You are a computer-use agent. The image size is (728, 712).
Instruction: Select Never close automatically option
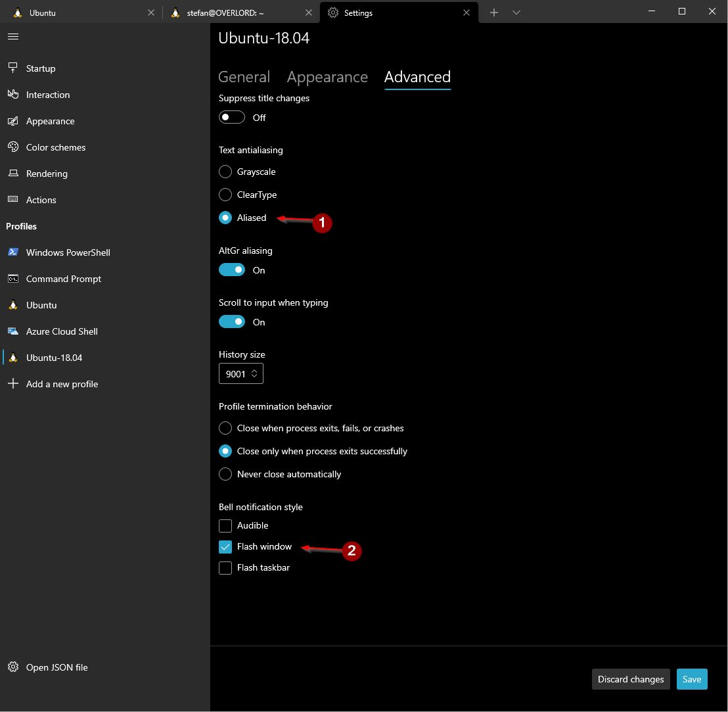[x=225, y=474]
